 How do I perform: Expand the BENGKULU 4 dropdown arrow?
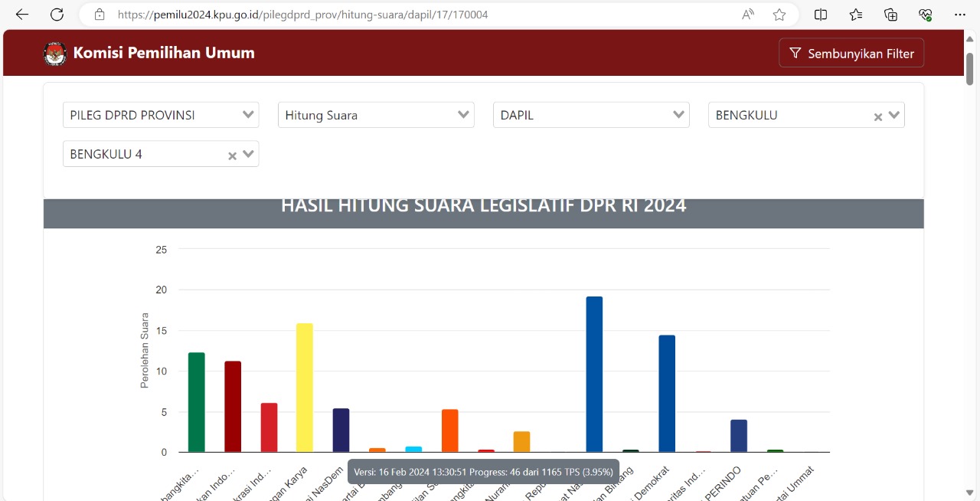click(x=248, y=154)
